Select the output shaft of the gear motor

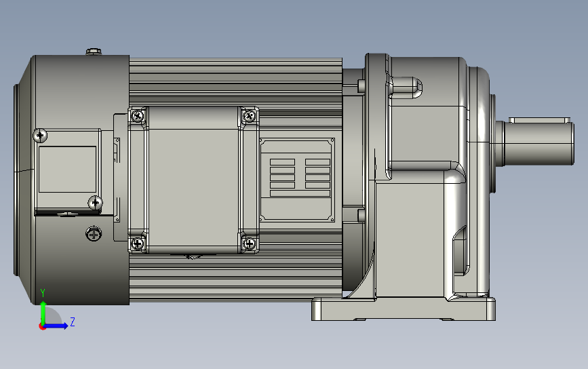(535, 142)
